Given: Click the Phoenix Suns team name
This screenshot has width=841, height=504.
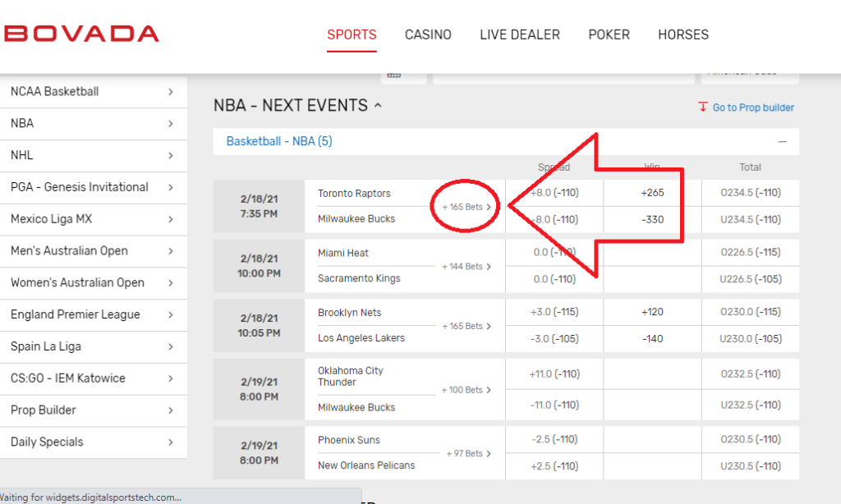Looking at the screenshot, I should (x=348, y=440).
